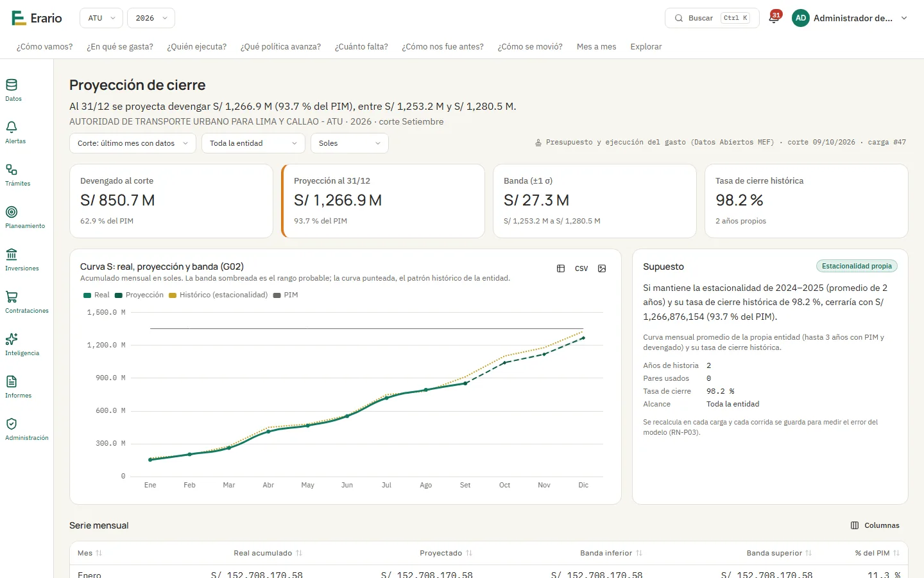Open the Mes a mes tab

point(597,46)
